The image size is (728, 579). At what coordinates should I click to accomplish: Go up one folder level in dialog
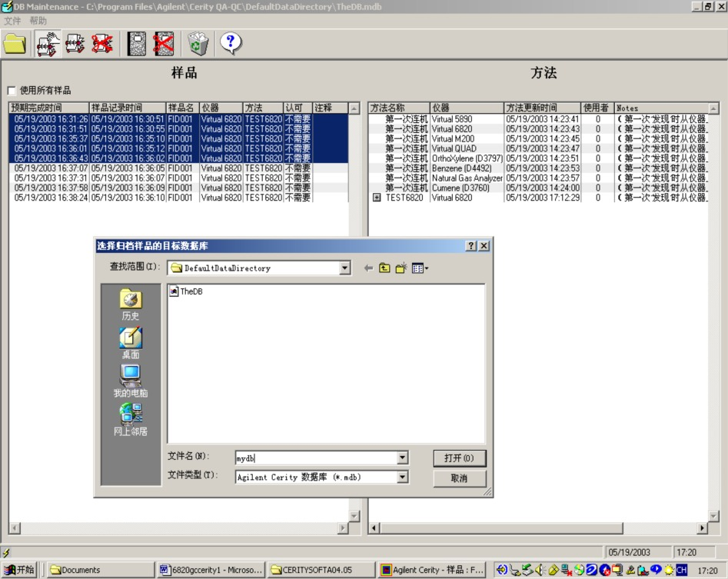[384, 268]
